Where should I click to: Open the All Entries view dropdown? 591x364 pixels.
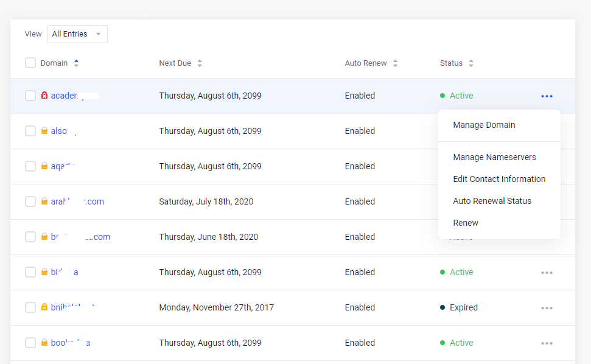77,34
